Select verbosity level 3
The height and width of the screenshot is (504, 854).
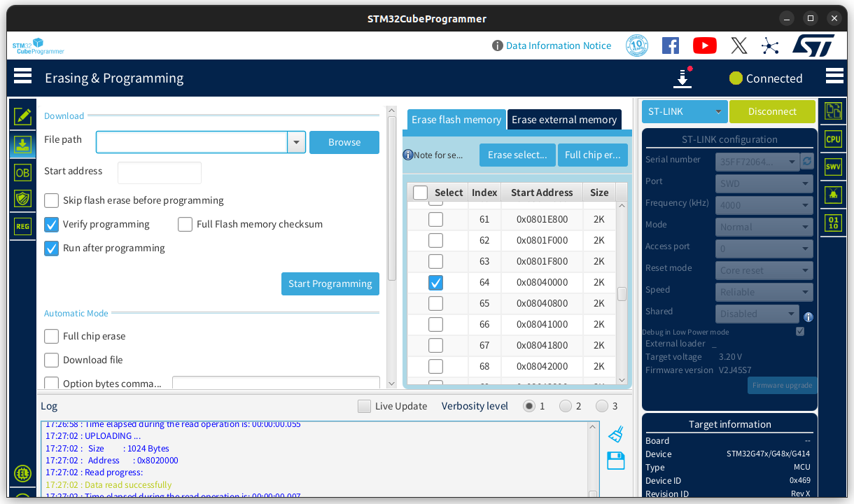tap(602, 406)
